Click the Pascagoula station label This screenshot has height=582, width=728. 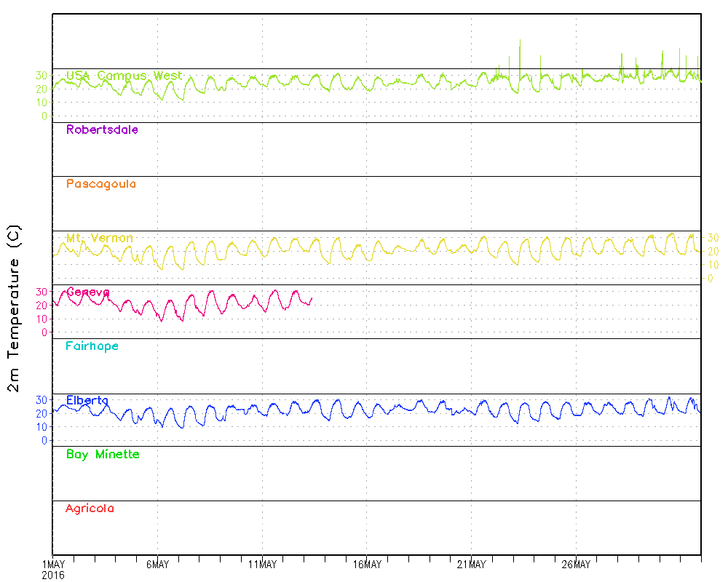tap(100, 184)
